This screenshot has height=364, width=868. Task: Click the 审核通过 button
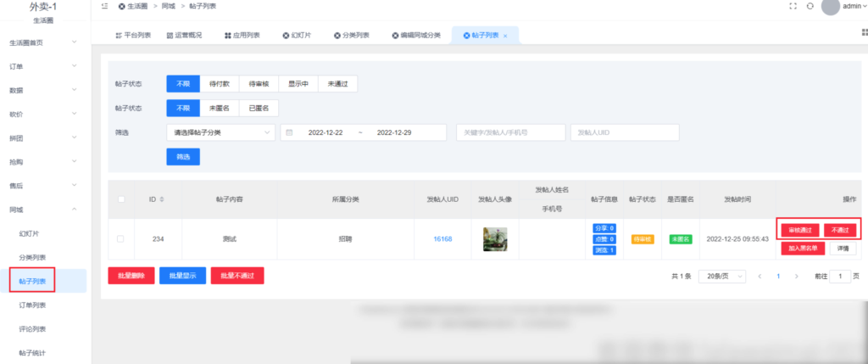click(x=800, y=230)
